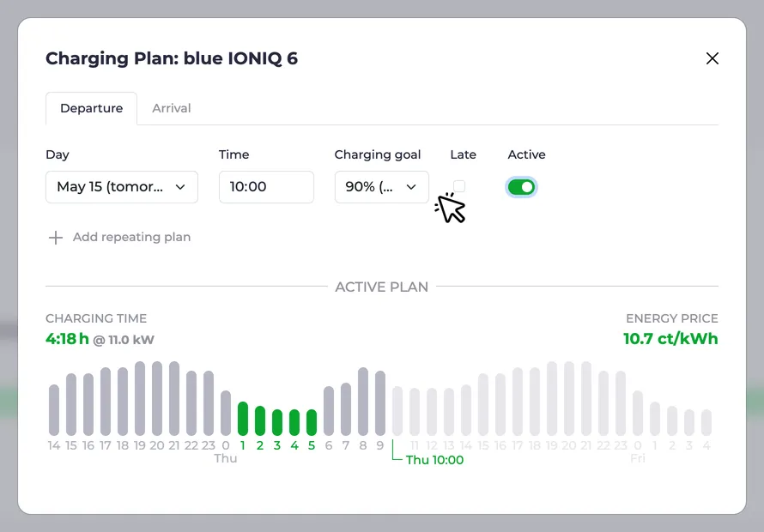Switch to the Arrival tab
The image size is (764, 532).
click(x=172, y=108)
